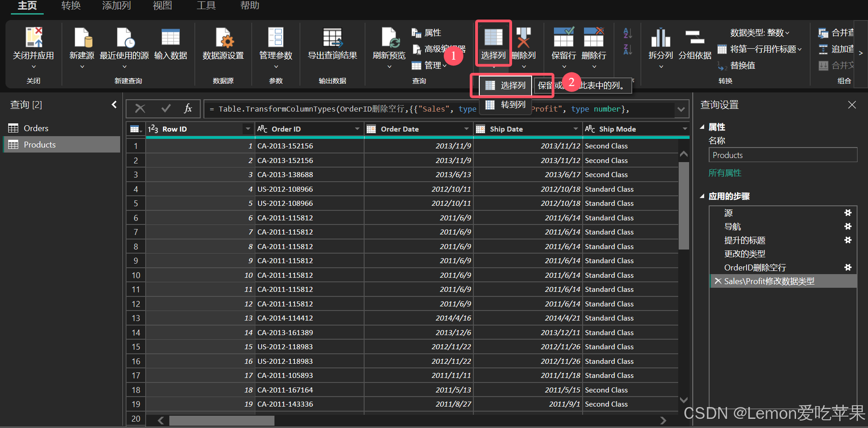This screenshot has height=428, width=868.
Task: Click the Remove Columns icon (删除列)
Action: pos(524,37)
